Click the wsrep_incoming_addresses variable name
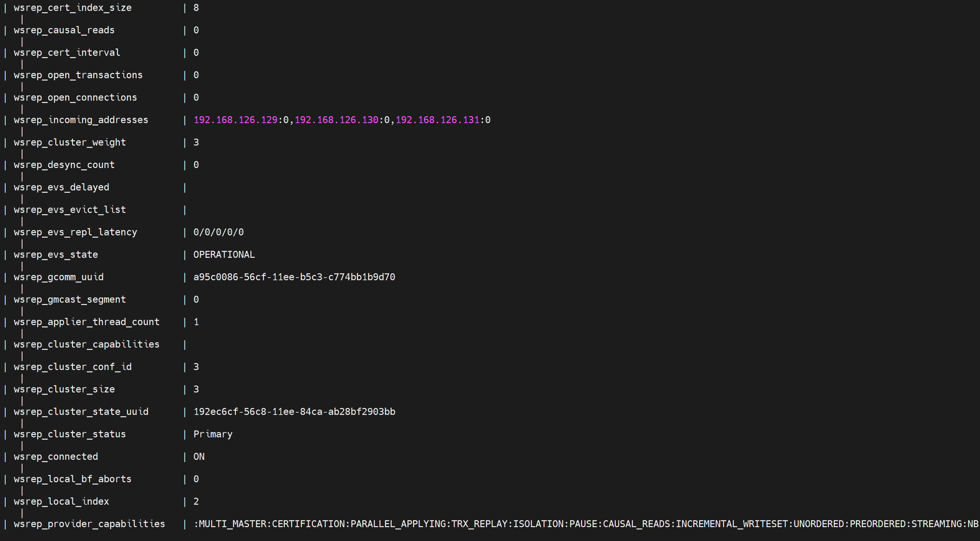Viewport: 980px width, 541px height. [x=81, y=120]
